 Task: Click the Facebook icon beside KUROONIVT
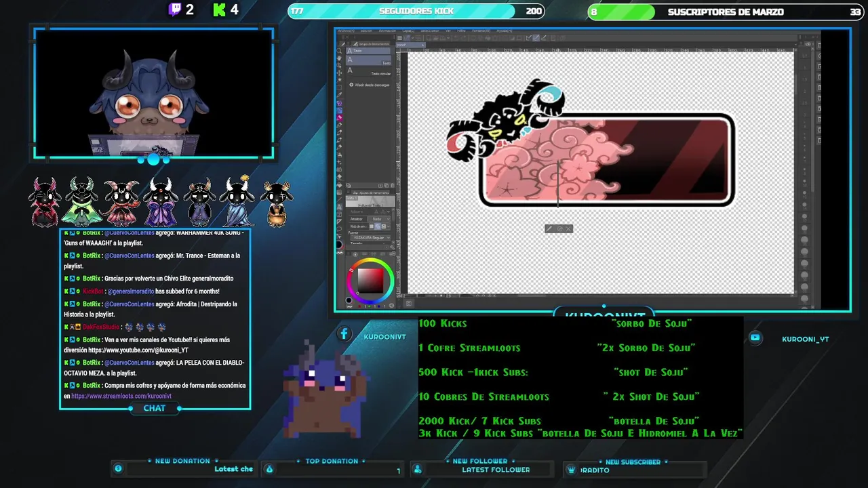[x=344, y=333]
